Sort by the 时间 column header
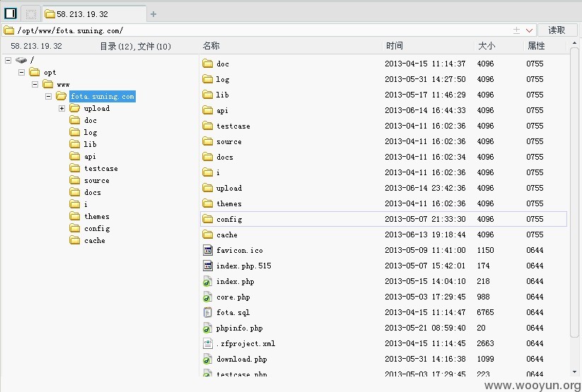Screen dimensions: 582x392 (x=394, y=46)
